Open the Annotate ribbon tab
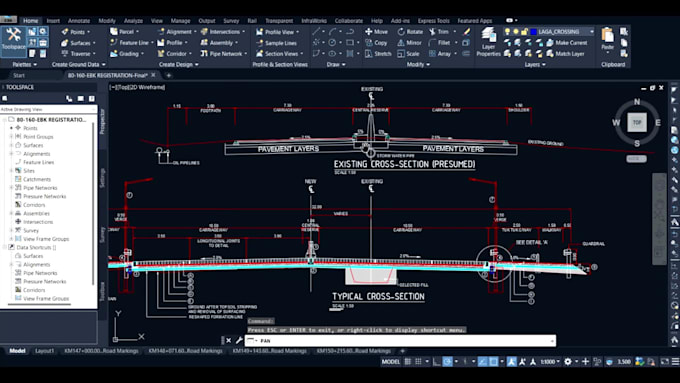 click(79, 20)
